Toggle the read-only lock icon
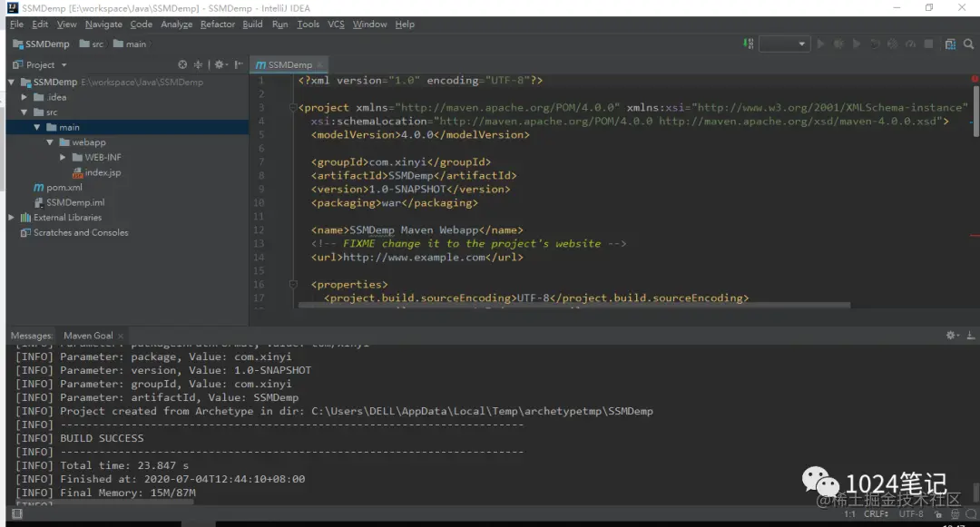The image size is (980, 527). click(938, 514)
